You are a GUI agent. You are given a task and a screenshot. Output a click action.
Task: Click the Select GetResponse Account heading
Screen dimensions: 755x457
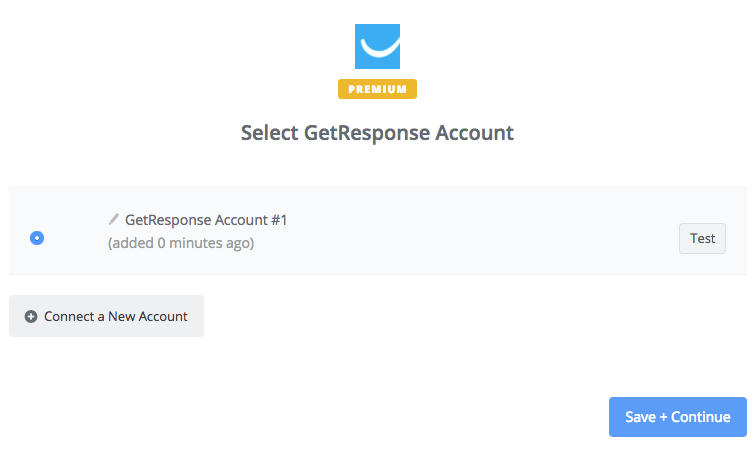377,133
